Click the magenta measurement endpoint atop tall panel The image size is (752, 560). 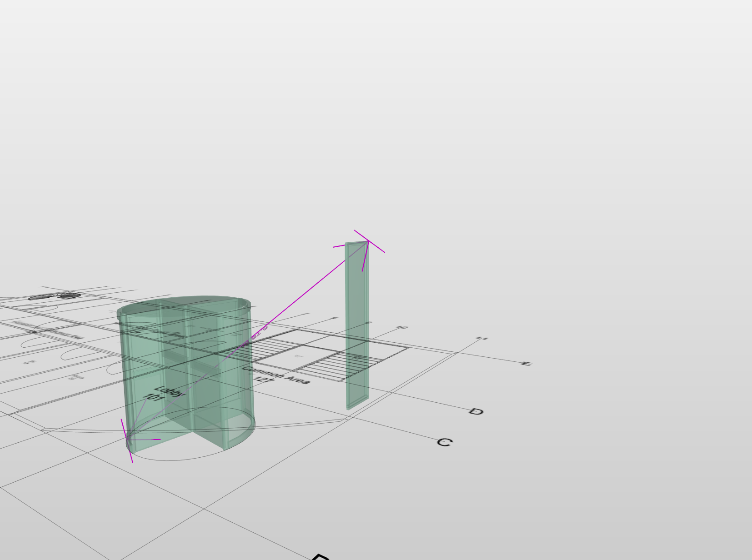click(x=368, y=241)
